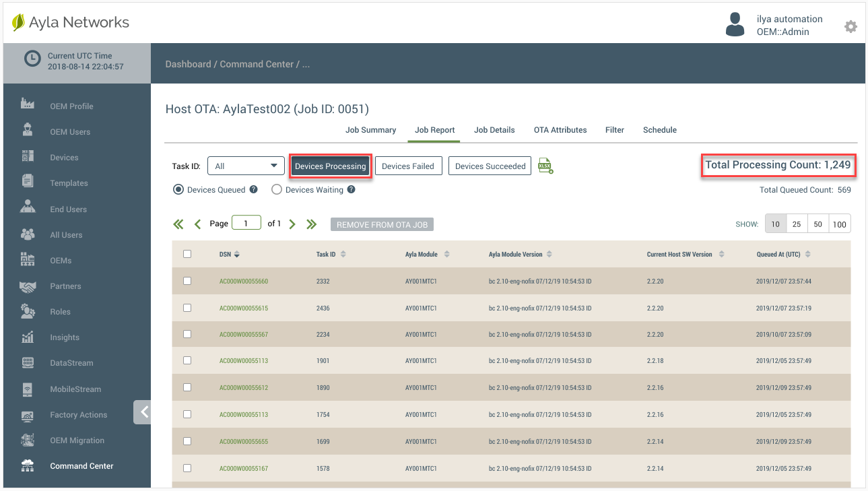Click the user avatar icon
The image size is (868, 491).
coord(735,24)
